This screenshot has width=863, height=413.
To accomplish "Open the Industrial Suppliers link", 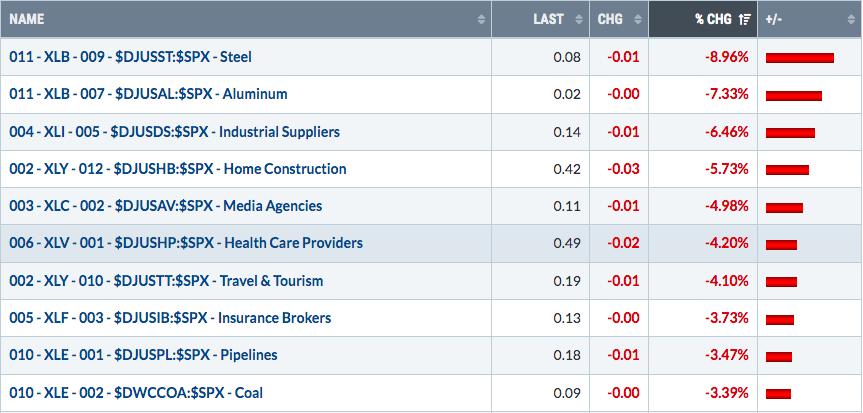I will [x=174, y=132].
